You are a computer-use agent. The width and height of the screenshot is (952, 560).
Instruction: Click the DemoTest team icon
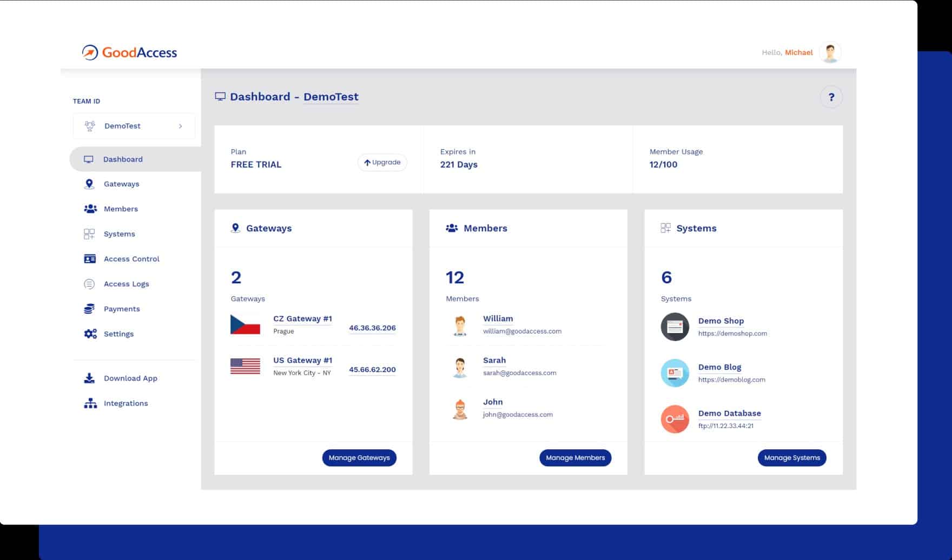(90, 126)
